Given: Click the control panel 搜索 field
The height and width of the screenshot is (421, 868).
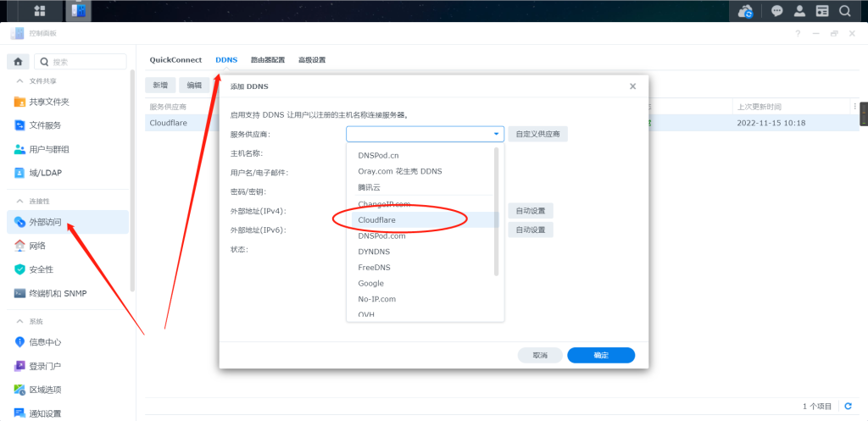Looking at the screenshot, I should [x=81, y=62].
